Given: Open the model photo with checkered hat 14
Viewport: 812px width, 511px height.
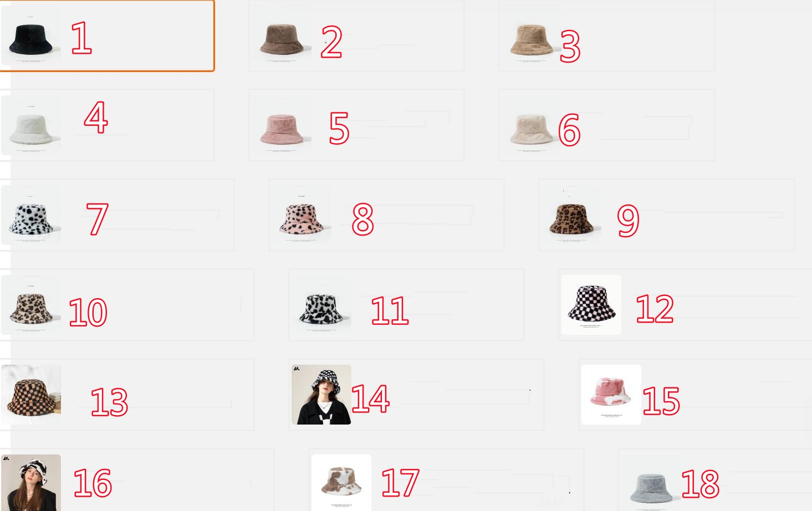Looking at the screenshot, I should click(321, 395).
